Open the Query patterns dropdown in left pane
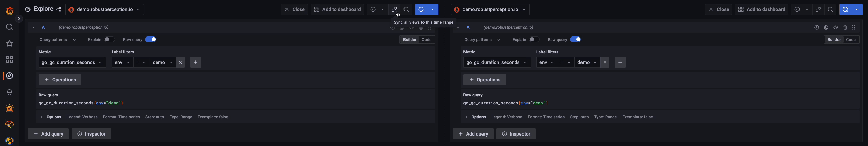The image size is (868, 146). tap(58, 40)
